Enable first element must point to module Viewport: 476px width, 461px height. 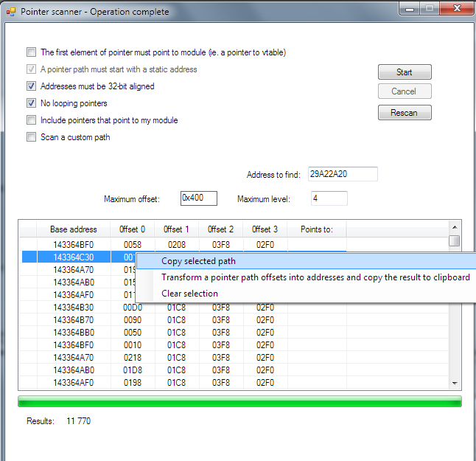(31, 52)
